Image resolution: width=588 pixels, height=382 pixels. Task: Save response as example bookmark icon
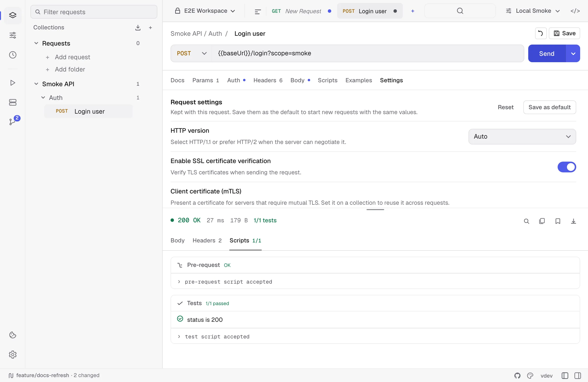coord(558,221)
